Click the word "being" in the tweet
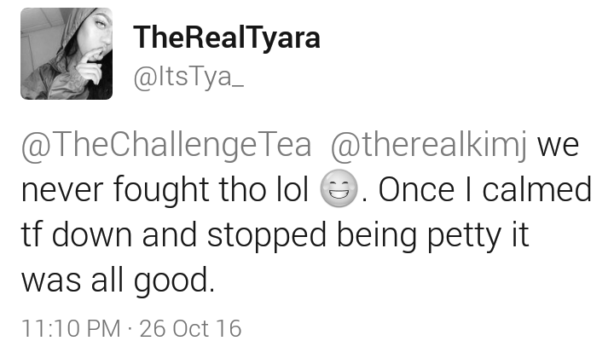The width and height of the screenshot is (614, 364). point(376,236)
